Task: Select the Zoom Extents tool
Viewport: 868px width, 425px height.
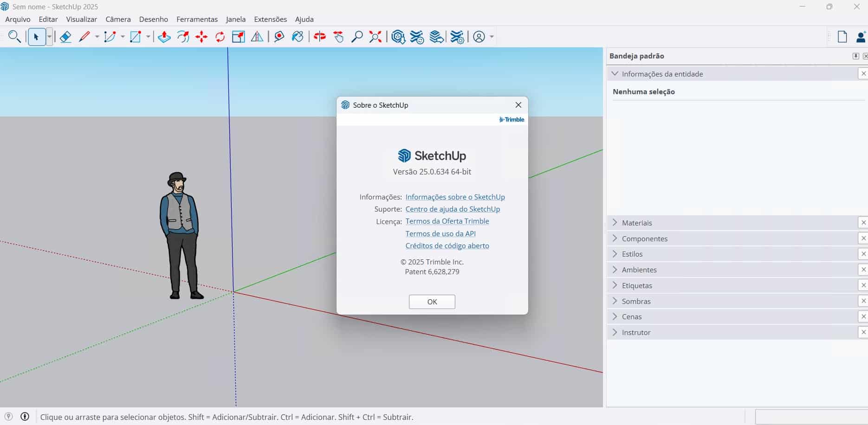Action: click(376, 37)
